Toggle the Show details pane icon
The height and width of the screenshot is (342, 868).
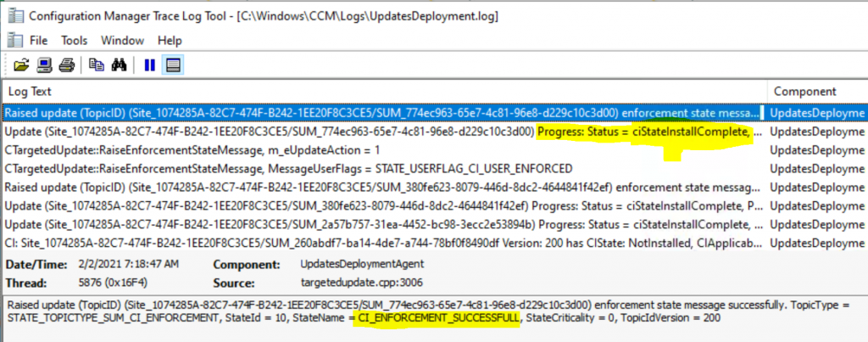173,65
